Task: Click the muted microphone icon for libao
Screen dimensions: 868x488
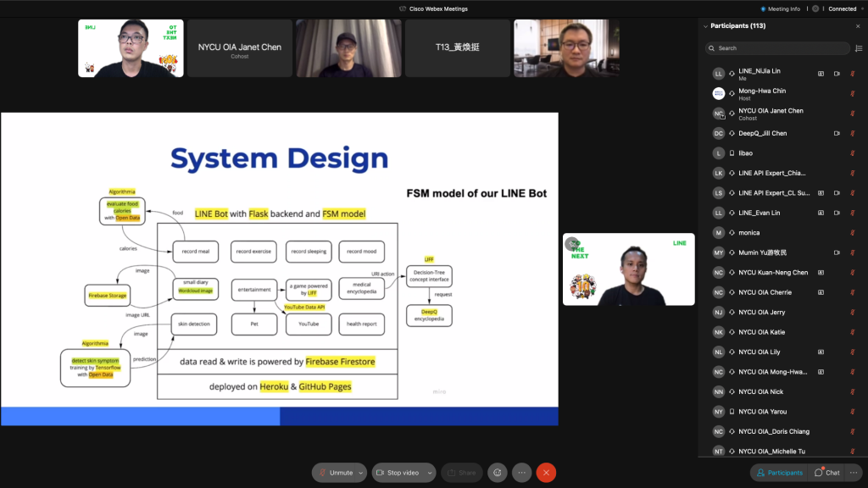Action: coord(853,153)
